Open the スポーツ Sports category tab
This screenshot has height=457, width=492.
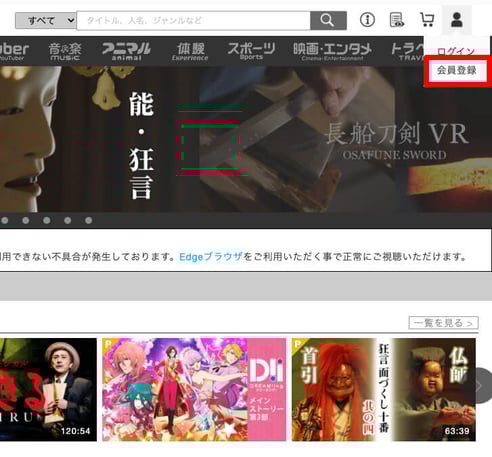pyautogui.click(x=251, y=51)
